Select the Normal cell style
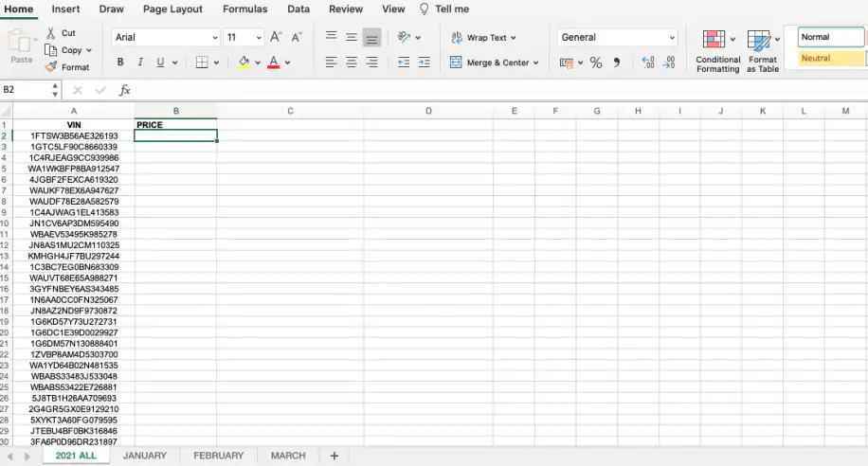Screen dimensions: 868x466 831,37
